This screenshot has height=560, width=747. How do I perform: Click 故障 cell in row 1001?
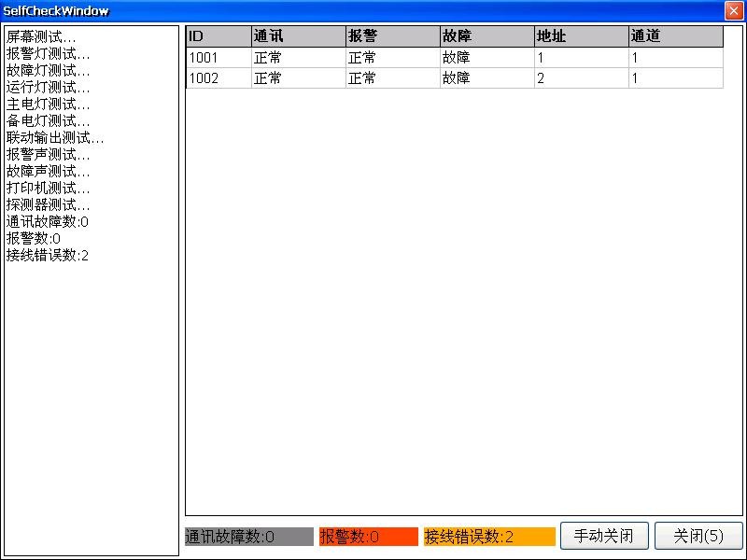[x=486, y=58]
